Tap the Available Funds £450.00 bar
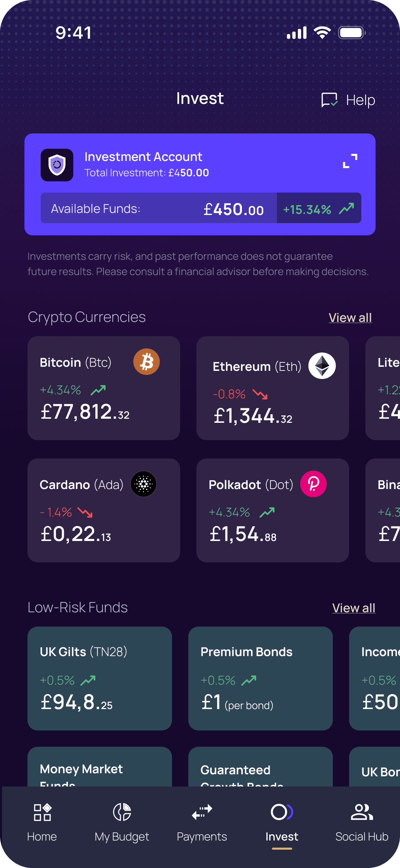400x868 pixels. click(158, 208)
